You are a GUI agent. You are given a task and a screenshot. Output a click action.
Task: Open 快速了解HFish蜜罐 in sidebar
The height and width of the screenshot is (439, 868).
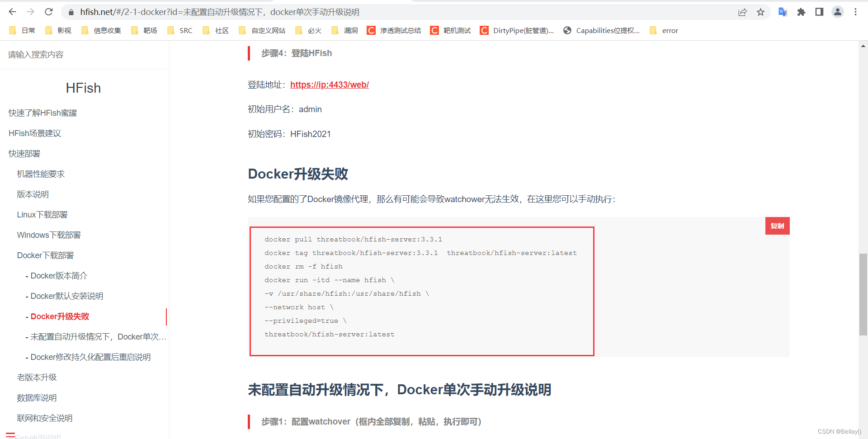point(42,113)
